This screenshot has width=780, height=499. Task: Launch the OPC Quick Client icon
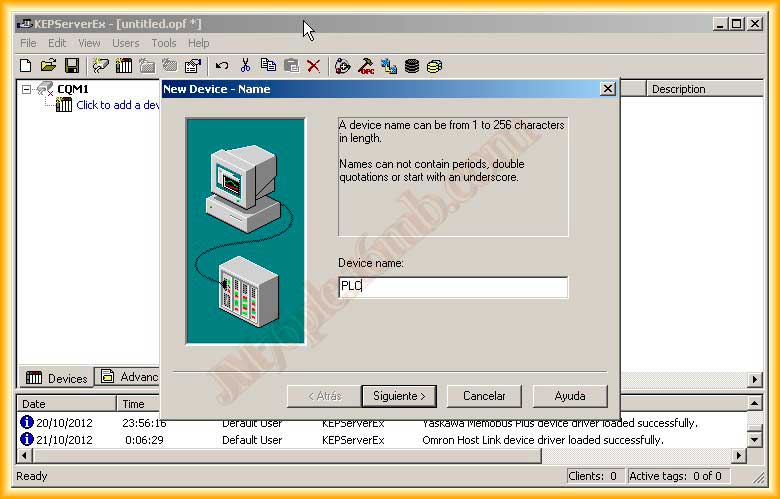(366, 66)
